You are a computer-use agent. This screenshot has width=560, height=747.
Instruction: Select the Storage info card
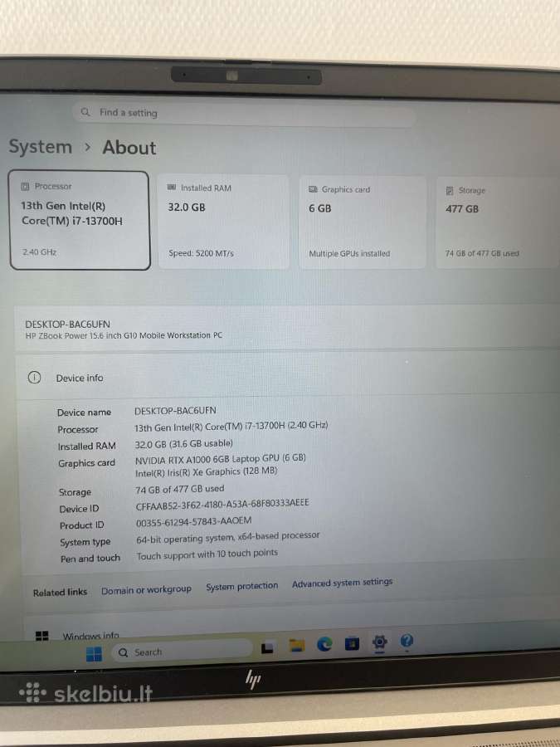[x=497, y=222]
